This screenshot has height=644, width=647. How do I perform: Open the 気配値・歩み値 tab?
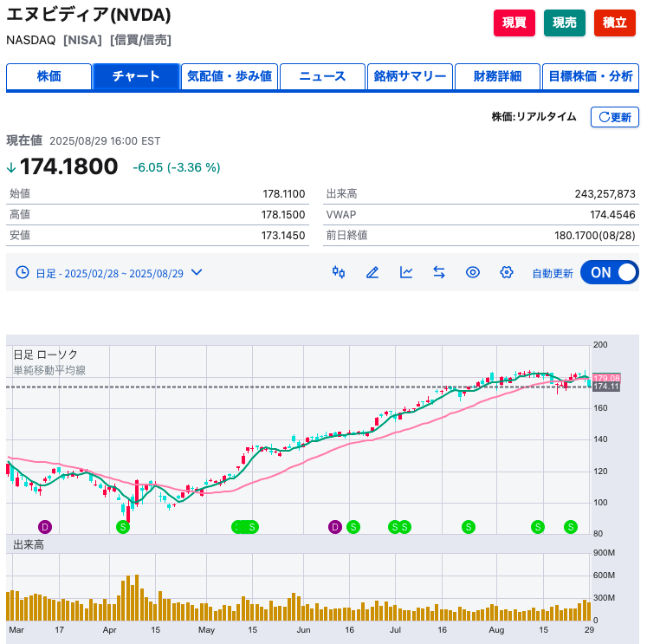[x=230, y=76]
